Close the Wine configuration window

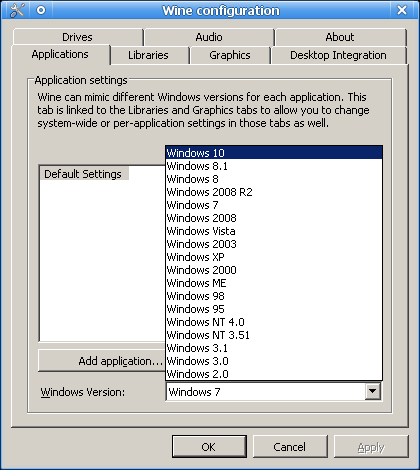tap(402, 10)
